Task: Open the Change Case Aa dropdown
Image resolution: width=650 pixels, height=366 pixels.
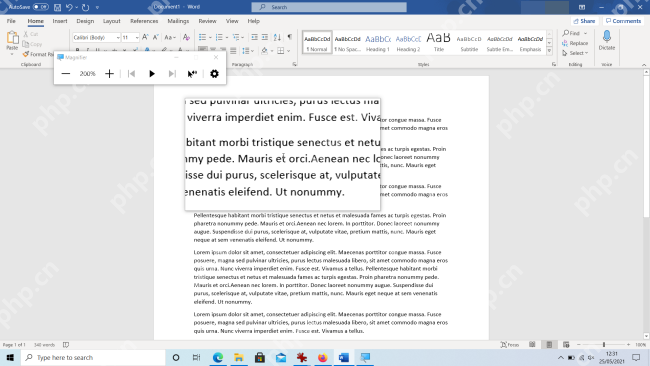Action: [x=170, y=37]
